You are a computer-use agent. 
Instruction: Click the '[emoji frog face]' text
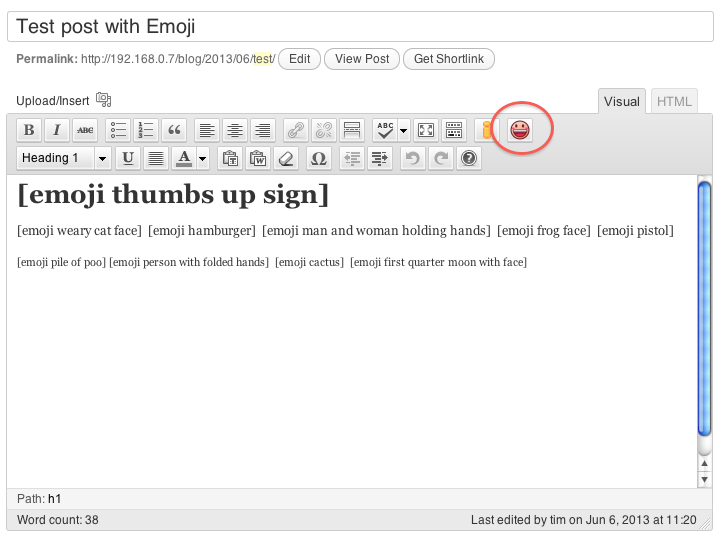coord(544,231)
